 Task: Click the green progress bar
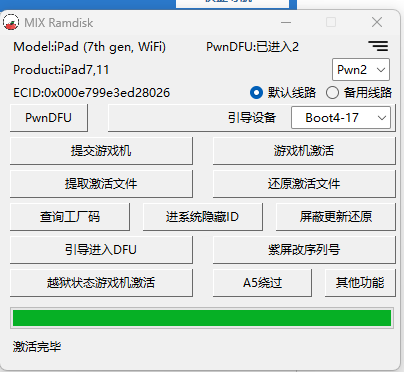202,318
